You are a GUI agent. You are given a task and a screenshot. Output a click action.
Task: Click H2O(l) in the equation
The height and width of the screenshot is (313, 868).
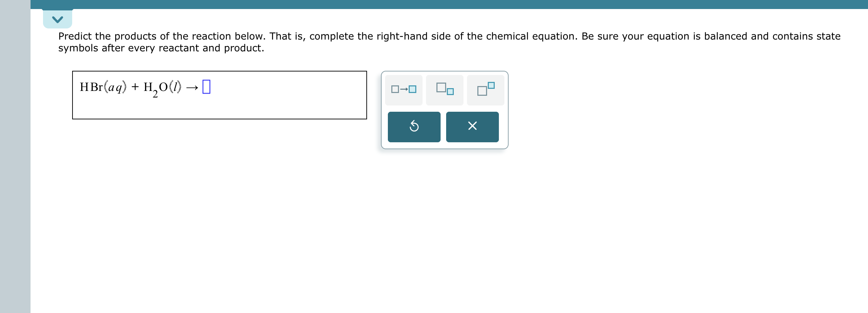tap(163, 87)
